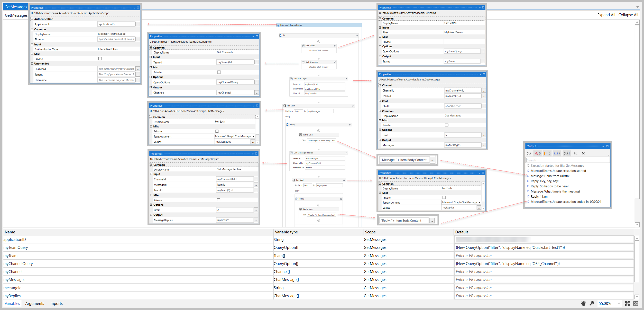Click the Output panel Search field

point(568,160)
